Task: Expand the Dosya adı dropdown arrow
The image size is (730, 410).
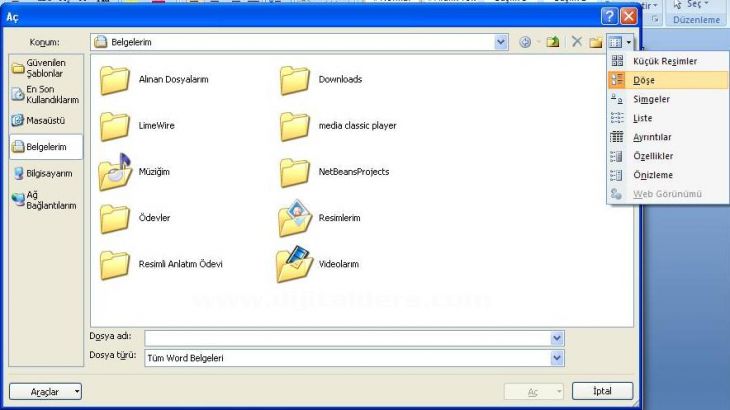Action: [557, 338]
